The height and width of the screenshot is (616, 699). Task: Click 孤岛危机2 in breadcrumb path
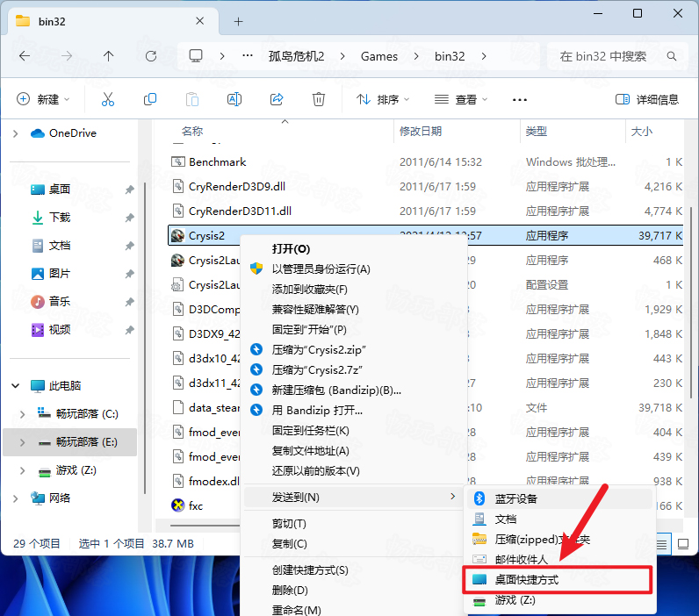tap(296, 56)
